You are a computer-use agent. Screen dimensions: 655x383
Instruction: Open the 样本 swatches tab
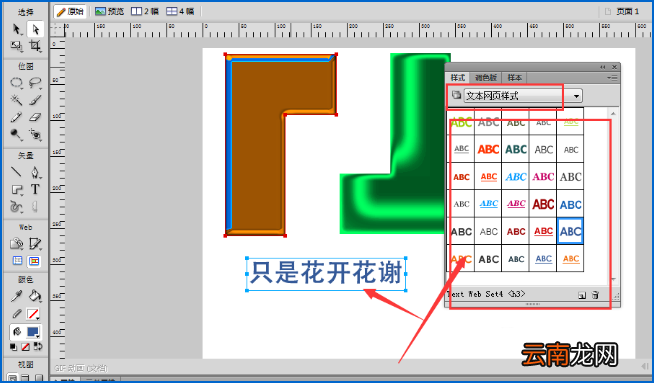[x=515, y=78]
